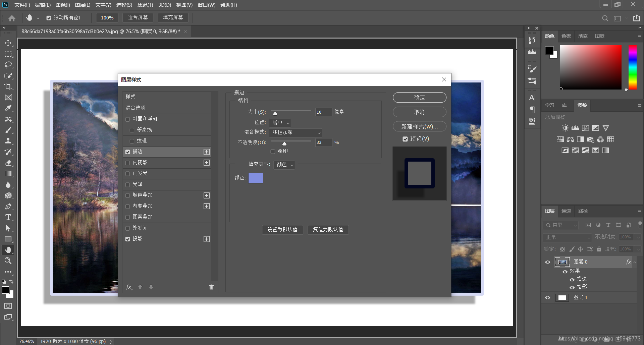Open the 文件(F) menu

(22, 5)
